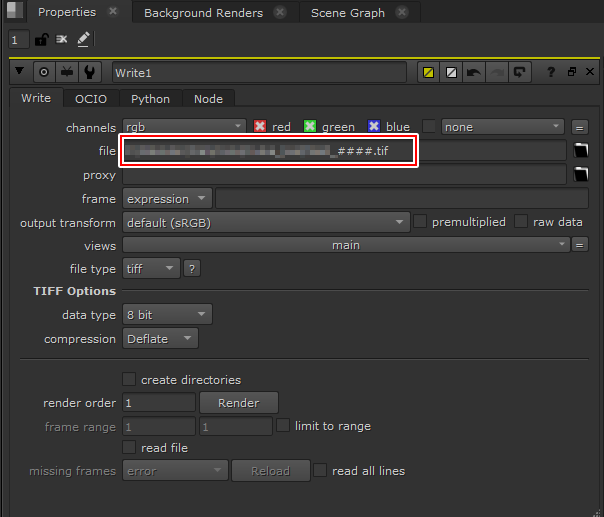The image size is (604, 517).
Task: Tick the limit to range checkbox
Action: (284, 426)
